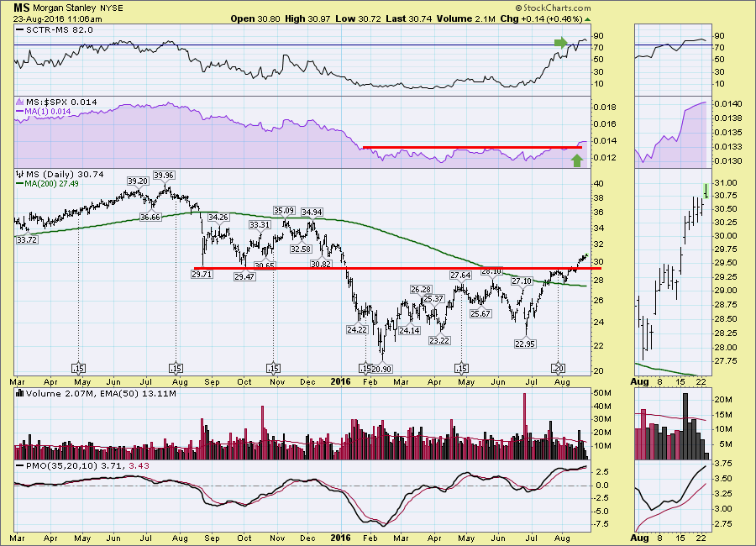Click the MS:$SPX 0.014 legend label

[61, 102]
